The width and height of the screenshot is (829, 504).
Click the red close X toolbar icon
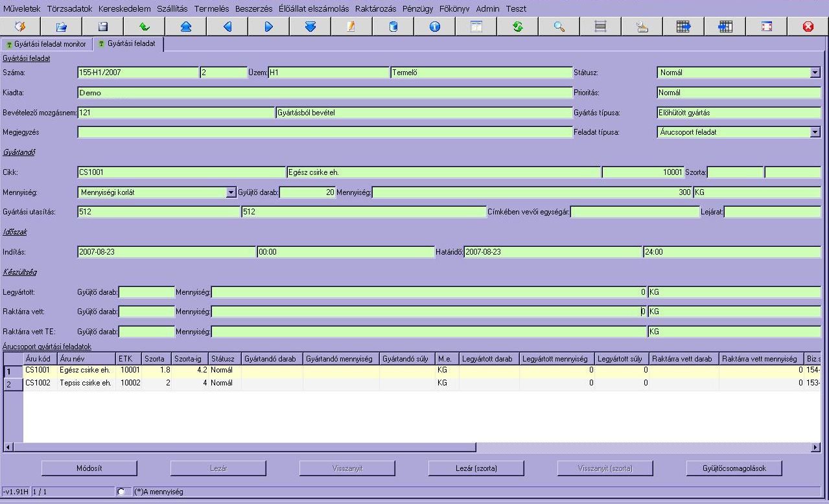tap(808, 27)
